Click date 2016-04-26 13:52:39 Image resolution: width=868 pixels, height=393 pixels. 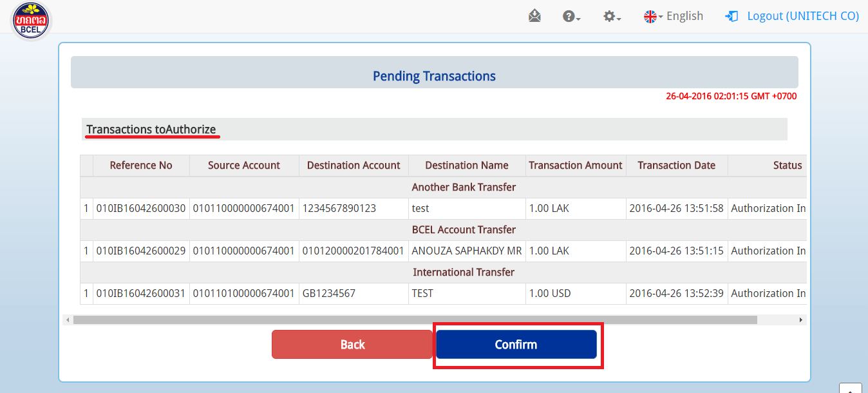point(677,294)
